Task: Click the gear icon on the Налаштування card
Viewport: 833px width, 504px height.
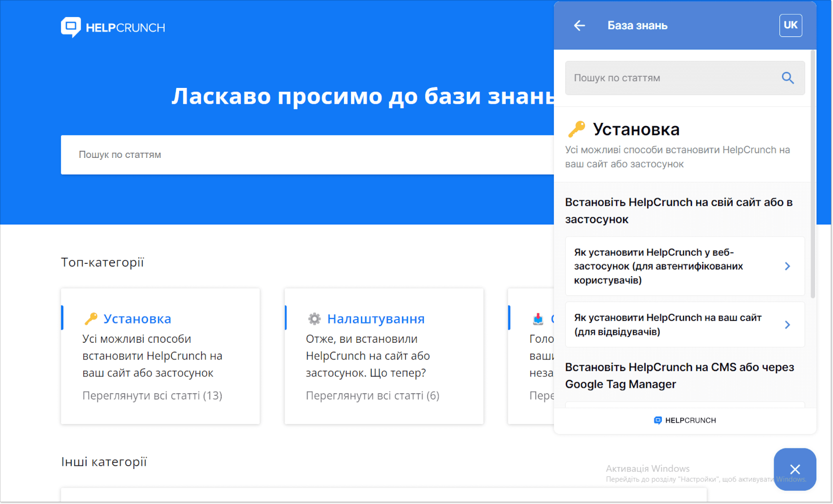Action: coord(315,319)
